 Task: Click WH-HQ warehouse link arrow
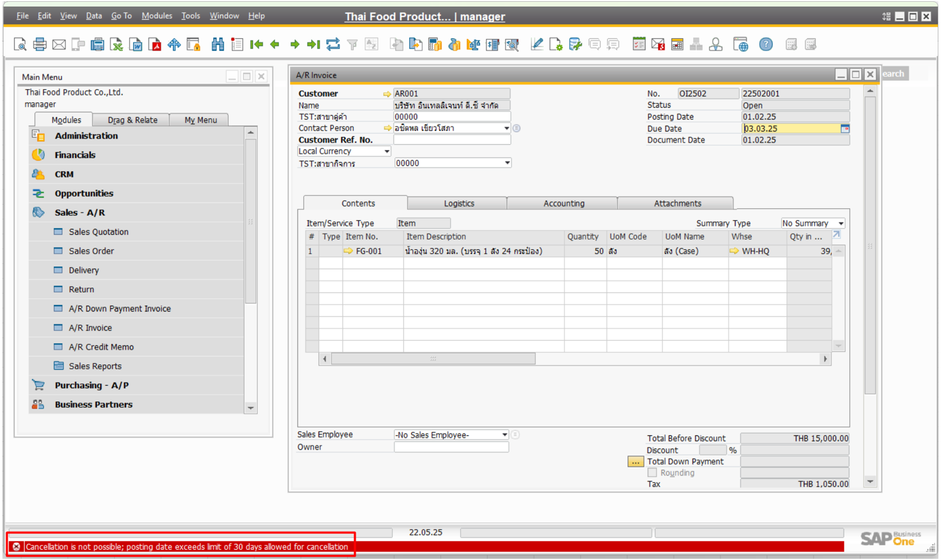(x=734, y=251)
